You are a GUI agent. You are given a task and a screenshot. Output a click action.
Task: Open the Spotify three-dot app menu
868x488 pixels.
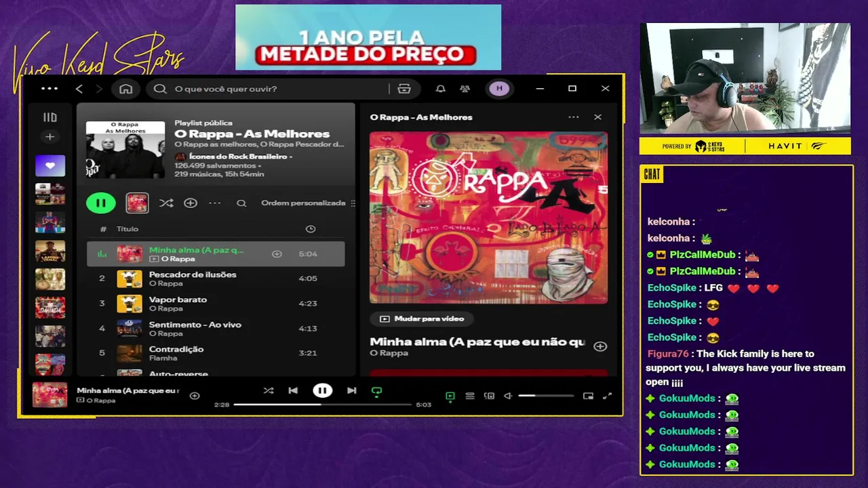point(50,89)
